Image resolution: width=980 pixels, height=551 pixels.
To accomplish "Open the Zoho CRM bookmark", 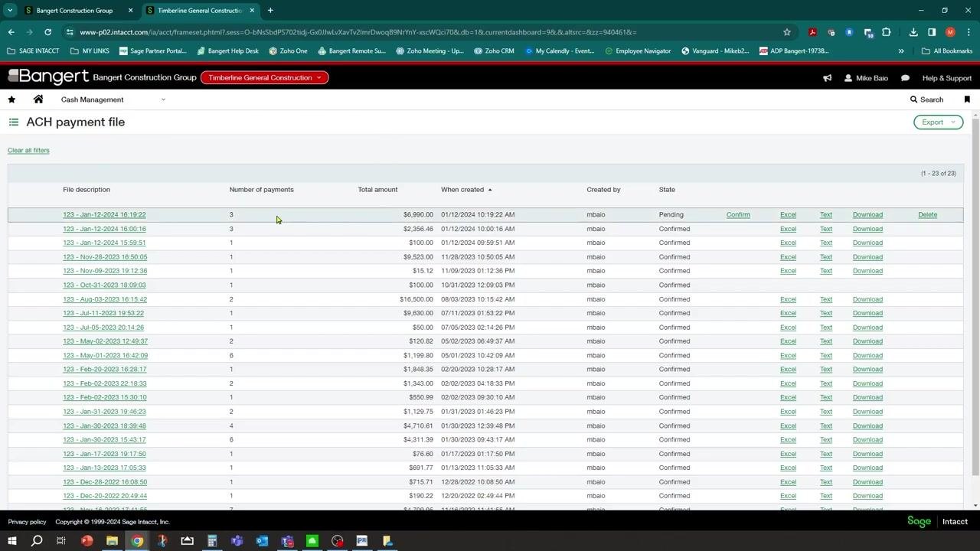I will pos(494,51).
